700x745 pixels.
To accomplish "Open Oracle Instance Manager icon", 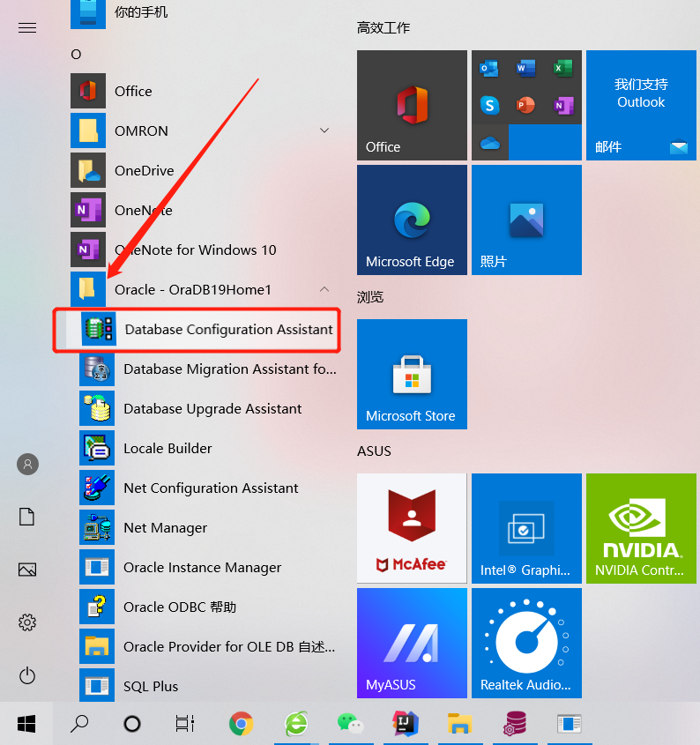I will tap(97, 567).
